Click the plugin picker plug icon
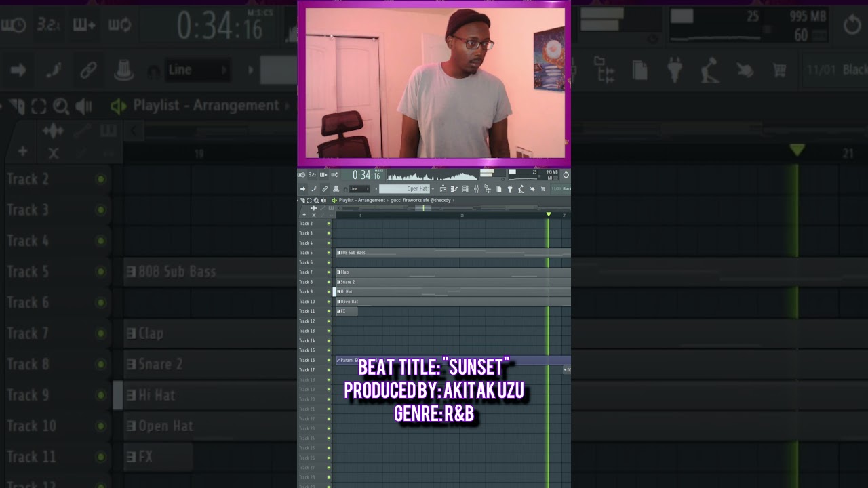Viewport: 868px width, 488px height. [x=510, y=189]
